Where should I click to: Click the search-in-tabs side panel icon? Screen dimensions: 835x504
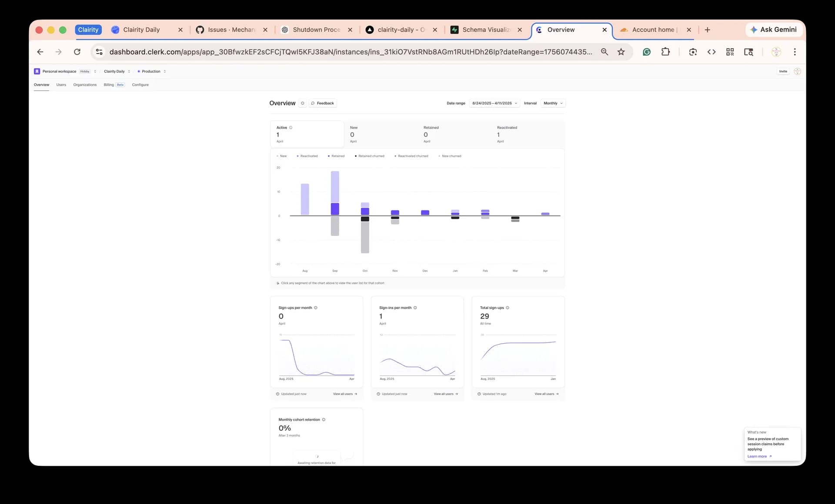(x=748, y=52)
